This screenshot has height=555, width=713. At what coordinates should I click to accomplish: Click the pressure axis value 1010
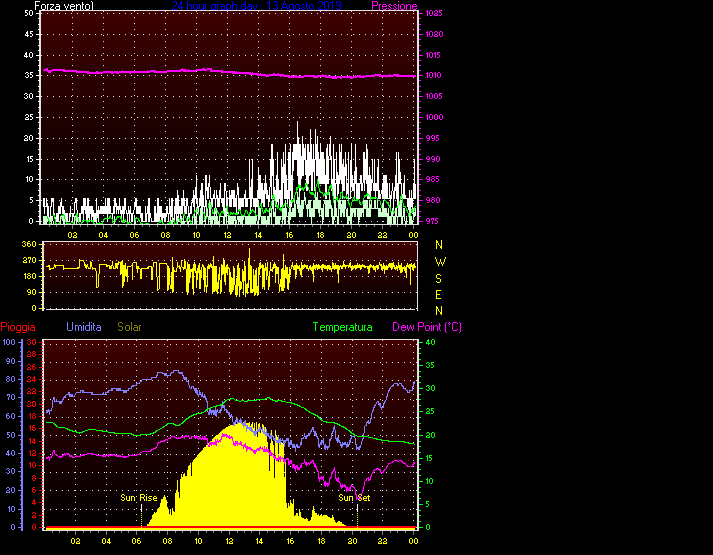point(434,75)
